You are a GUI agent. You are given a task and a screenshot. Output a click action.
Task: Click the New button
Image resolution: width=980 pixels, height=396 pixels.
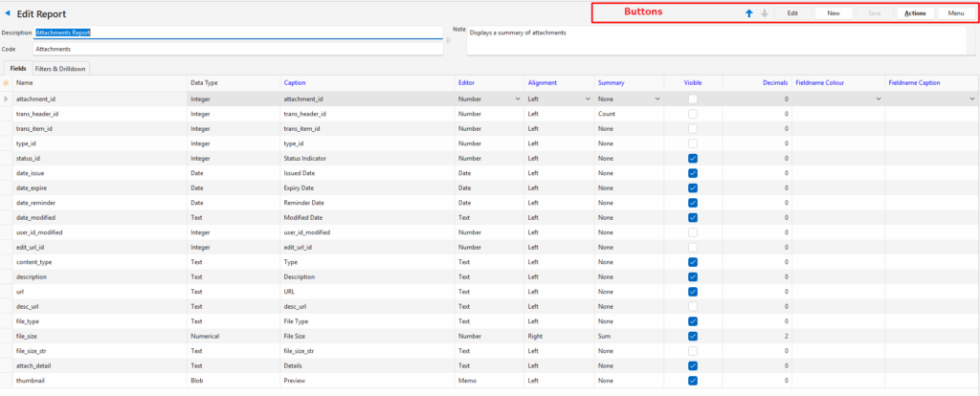(834, 13)
